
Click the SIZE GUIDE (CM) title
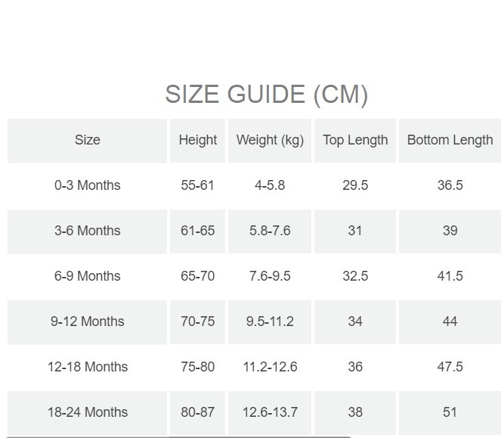click(266, 95)
